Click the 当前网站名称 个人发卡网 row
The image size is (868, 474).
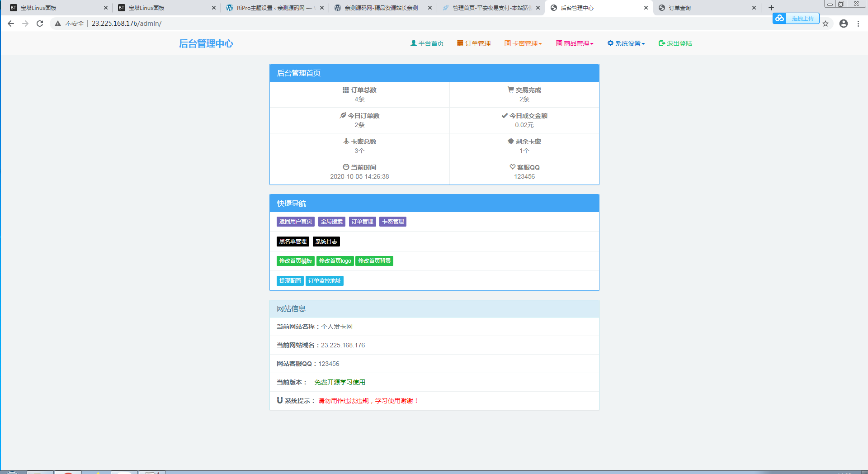tap(434, 327)
